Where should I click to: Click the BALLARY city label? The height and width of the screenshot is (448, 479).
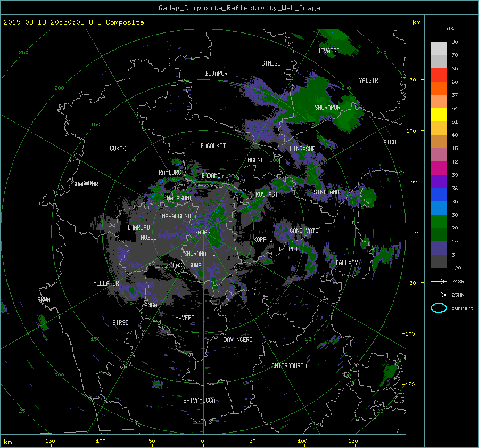pos(346,263)
